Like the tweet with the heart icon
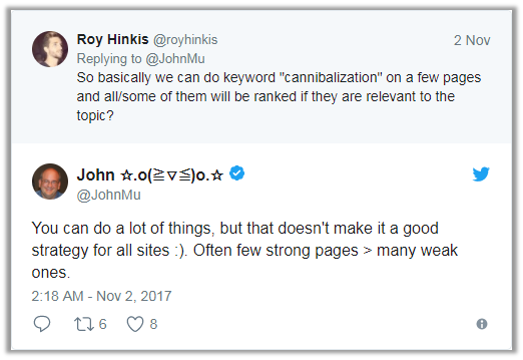Viewport: 523px width, 360px height. [135, 324]
